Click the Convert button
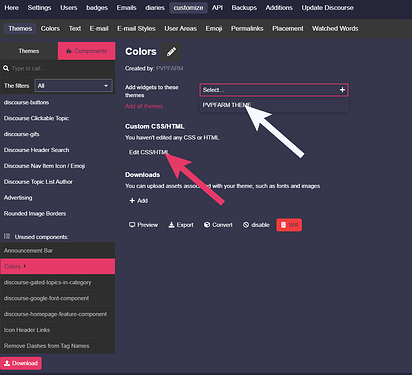This screenshot has width=412, height=375. 218,225
